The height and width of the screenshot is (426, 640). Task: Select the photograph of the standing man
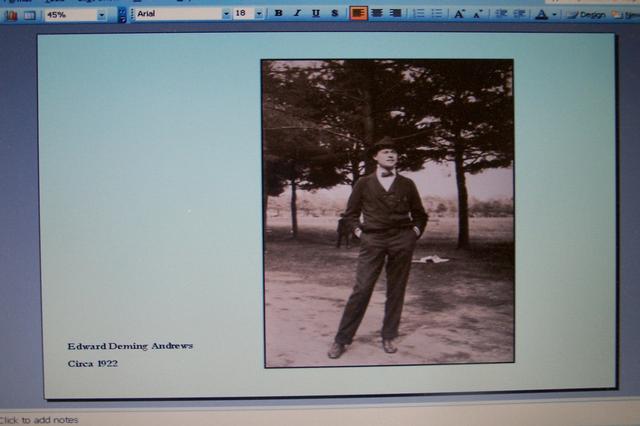[x=388, y=213]
